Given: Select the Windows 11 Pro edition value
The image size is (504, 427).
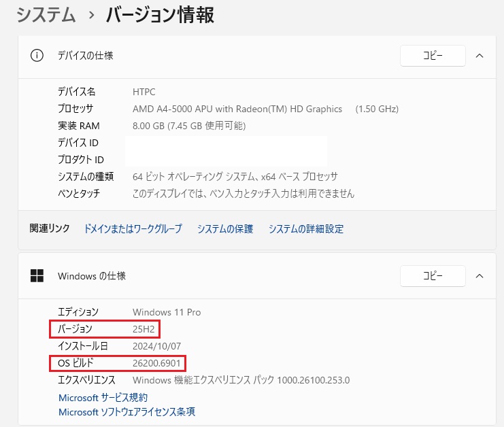Looking at the screenshot, I should (x=167, y=312).
